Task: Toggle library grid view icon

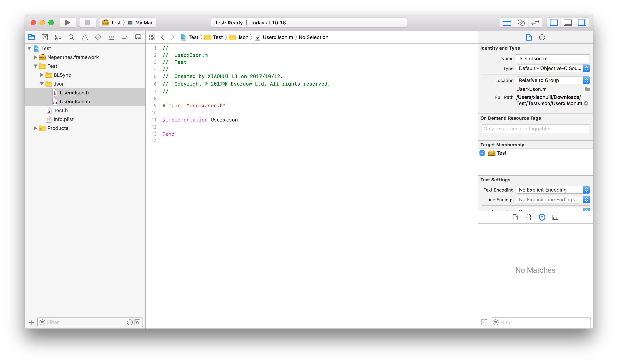Action: [x=484, y=322]
